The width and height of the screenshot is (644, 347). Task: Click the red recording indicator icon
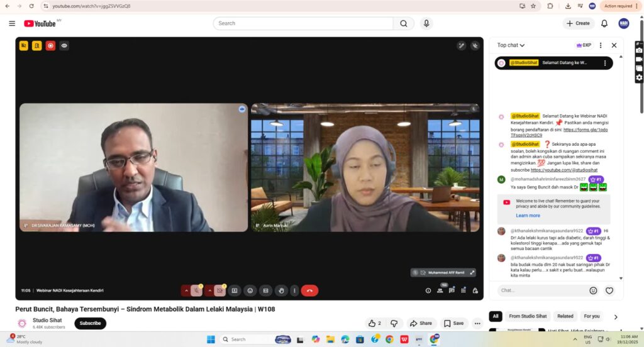[x=50, y=45]
